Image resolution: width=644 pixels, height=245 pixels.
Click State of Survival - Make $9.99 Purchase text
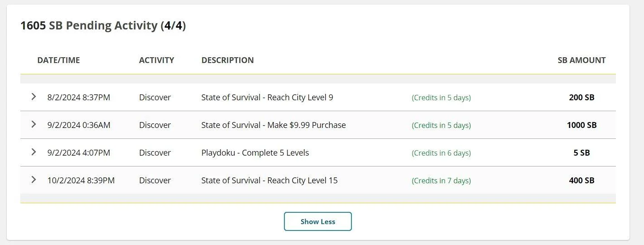point(274,125)
